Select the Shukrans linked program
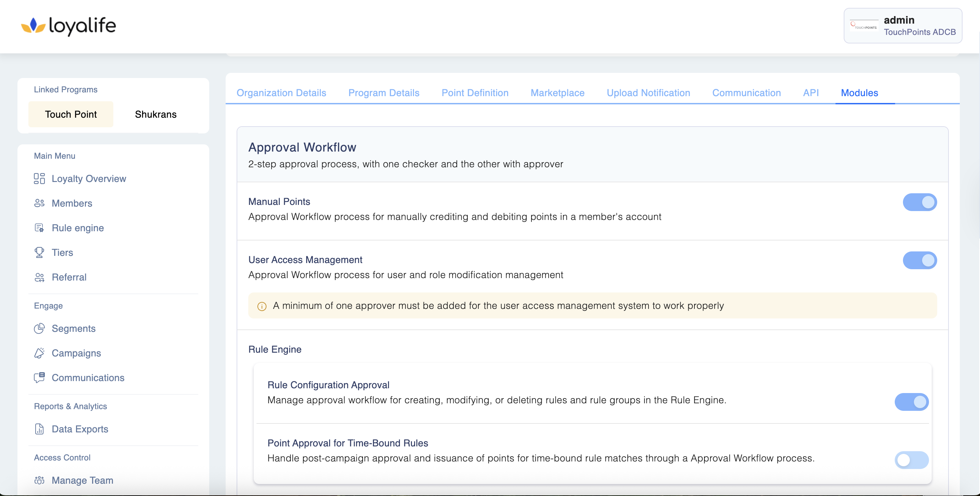 pyautogui.click(x=155, y=114)
